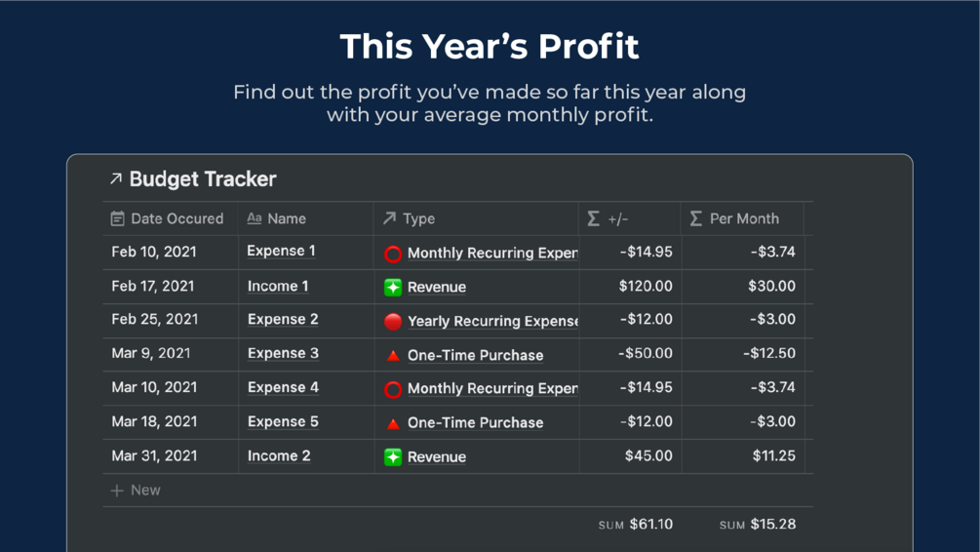Click the Per Month column header
This screenshot has width=980, height=552.
pos(743,218)
